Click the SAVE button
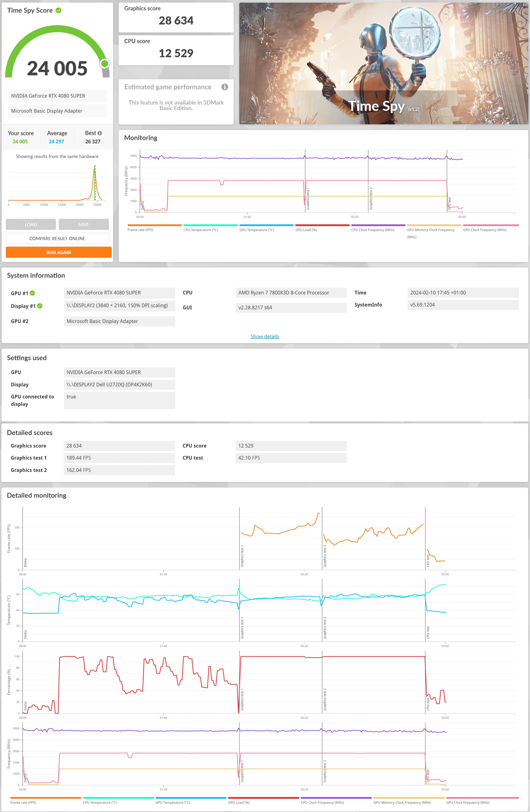This screenshot has height=812, width=530. pos(84,224)
